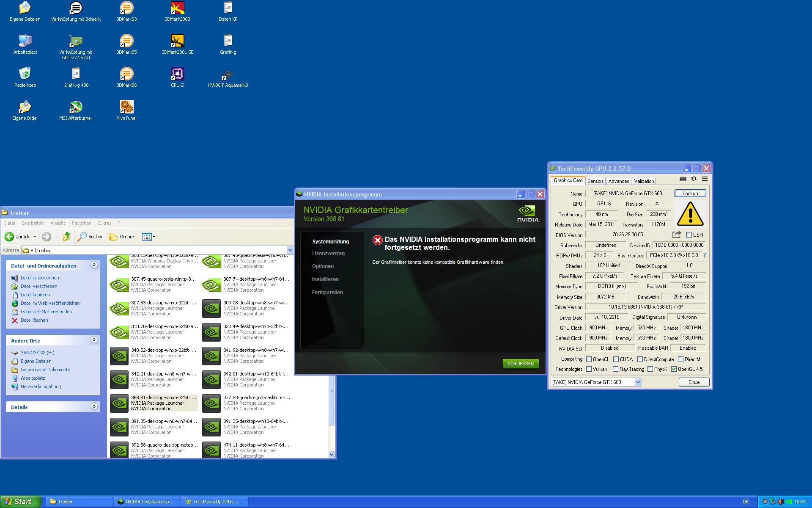Toggle the PhysX checkbox
Image resolution: width=812 pixels, height=508 pixels.
[x=650, y=369]
